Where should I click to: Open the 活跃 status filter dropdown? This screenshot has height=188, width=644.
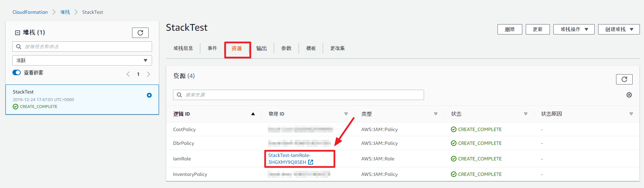(x=82, y=60)
